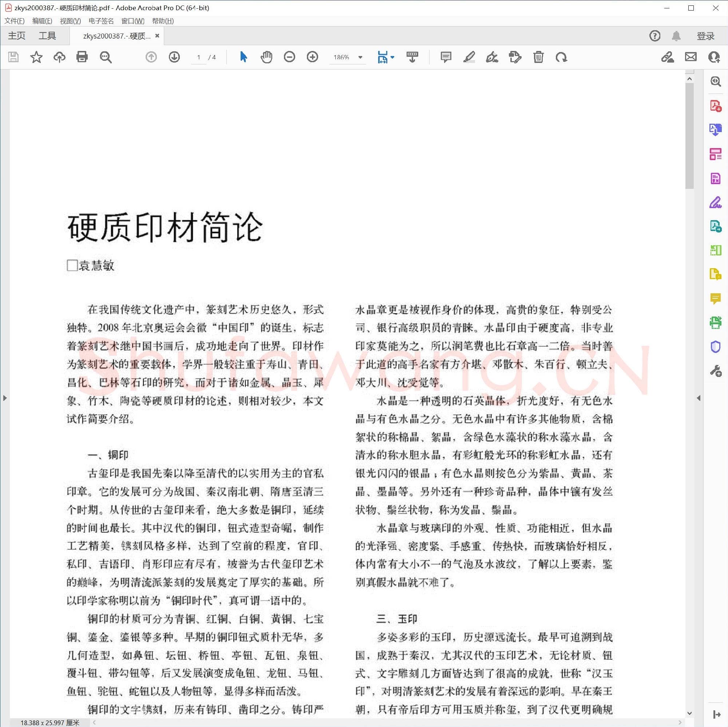Delete the current page with trash icon
728x727 pixels.
click(538, 57)
